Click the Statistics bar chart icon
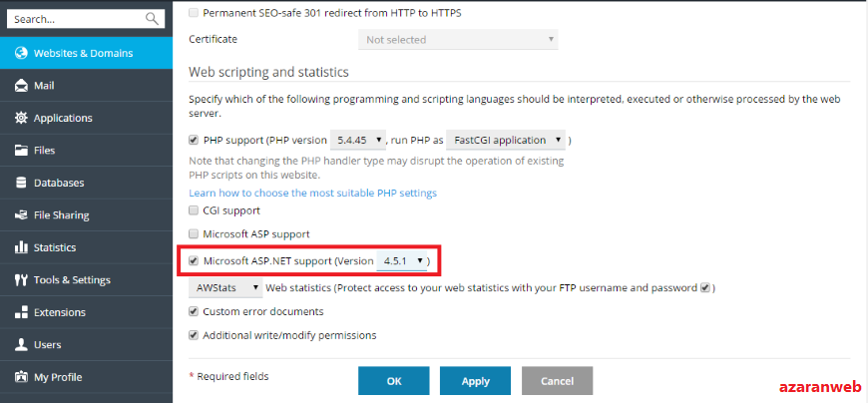This screenshot has width=868, height=403. coord(21,247)
